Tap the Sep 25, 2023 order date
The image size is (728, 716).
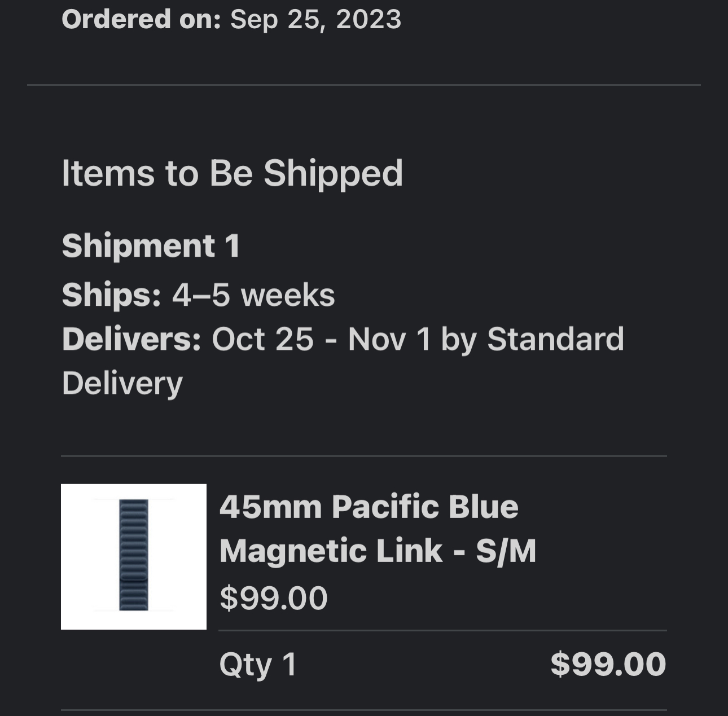(x=315, y=19)
